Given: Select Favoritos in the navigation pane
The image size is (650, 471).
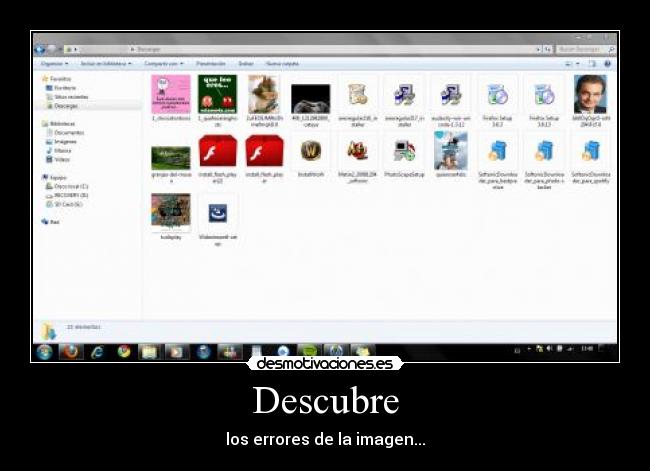Looking at the screenshot, I should pos(57,79).
